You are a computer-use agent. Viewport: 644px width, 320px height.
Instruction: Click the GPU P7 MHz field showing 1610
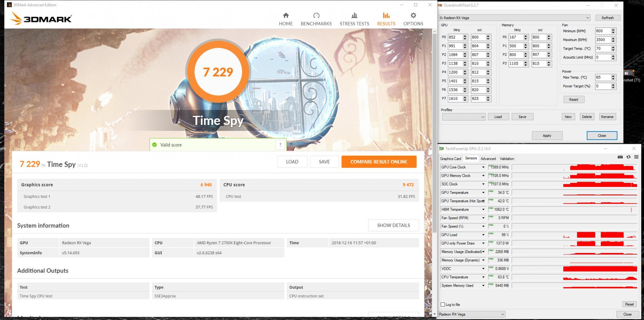point(455,98)
